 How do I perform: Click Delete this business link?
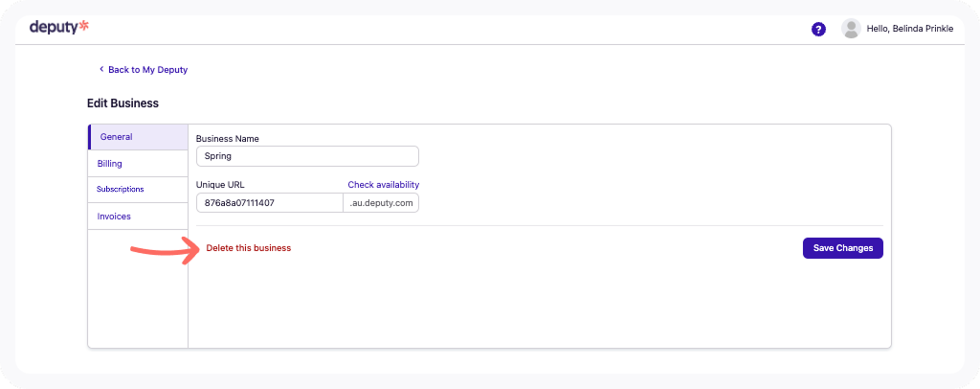coord(249,248)
